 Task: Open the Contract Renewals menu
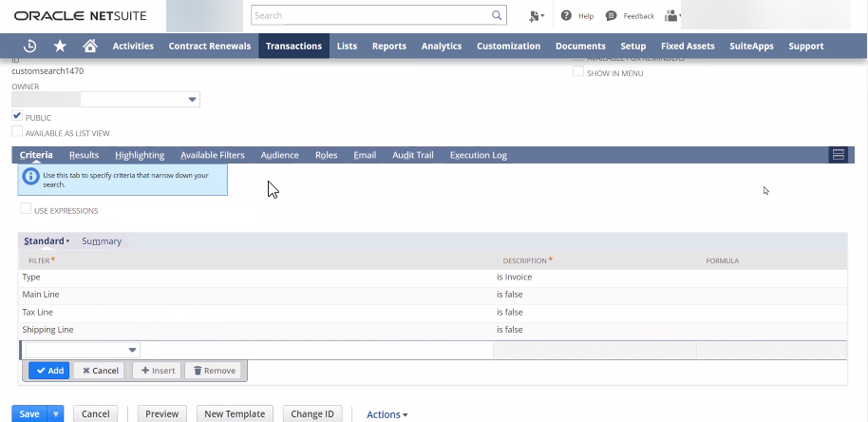click(209, 46)
